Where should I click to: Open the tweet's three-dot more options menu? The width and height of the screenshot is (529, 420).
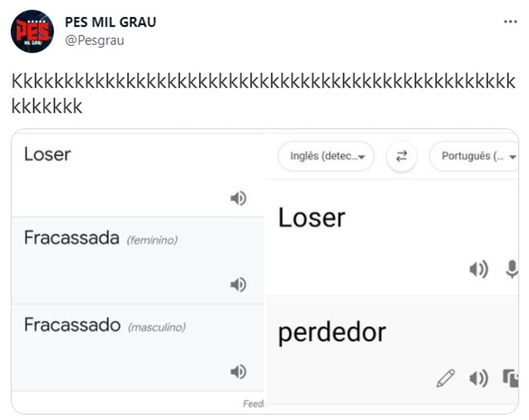point(510,22)
